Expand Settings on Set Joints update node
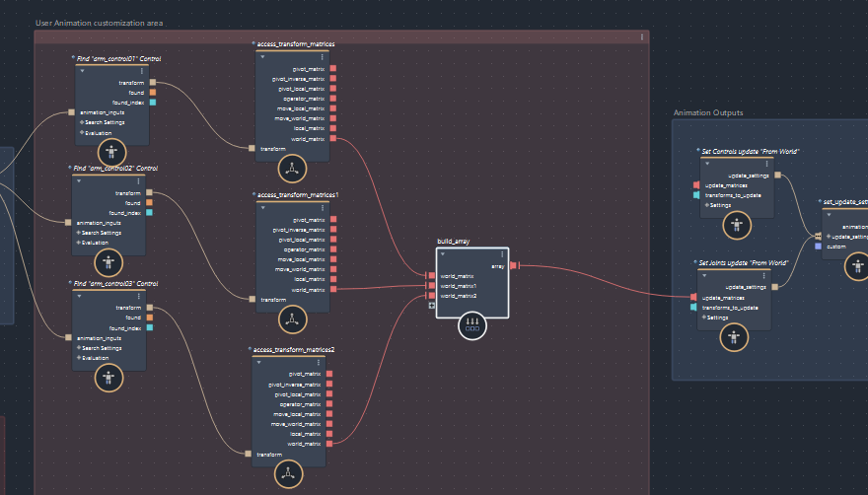This screenshot has width=868, height=495. click(704, 318)
